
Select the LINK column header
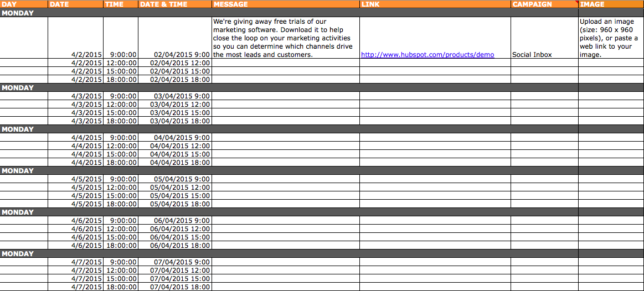(435, 4)
